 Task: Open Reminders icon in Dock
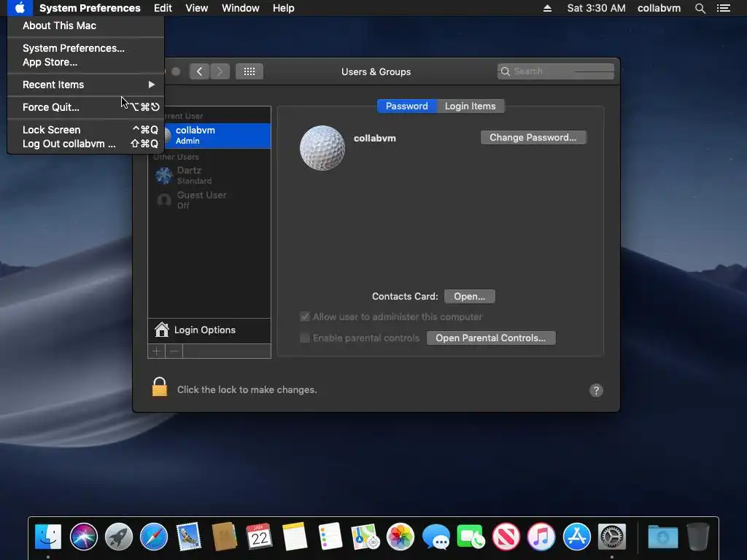(x=330, y=537)
